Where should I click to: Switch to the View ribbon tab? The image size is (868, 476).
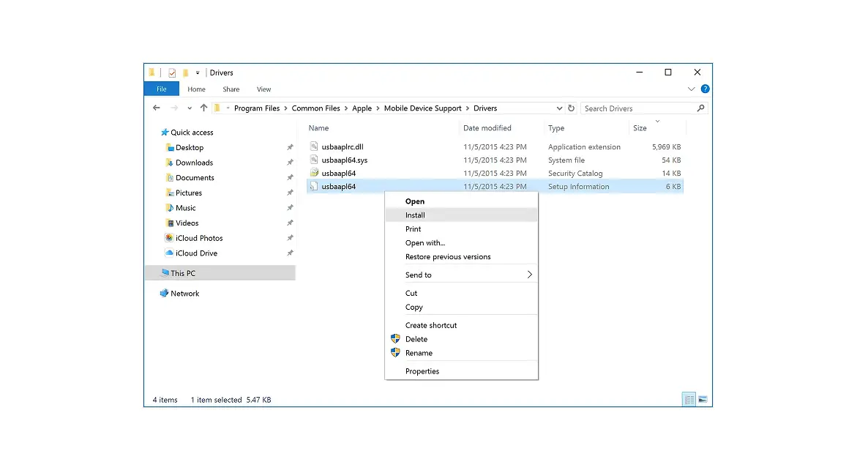263,89
